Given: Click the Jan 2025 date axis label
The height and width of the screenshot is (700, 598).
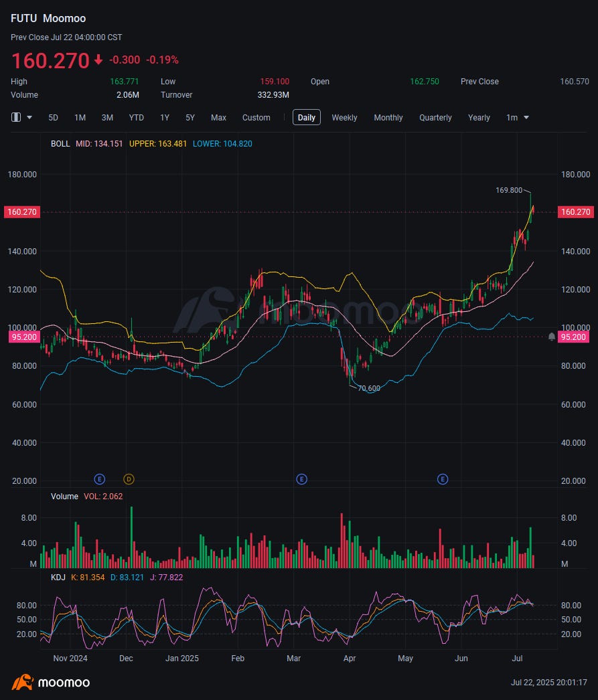Looking at the screenshot, I should coord(181,658).
